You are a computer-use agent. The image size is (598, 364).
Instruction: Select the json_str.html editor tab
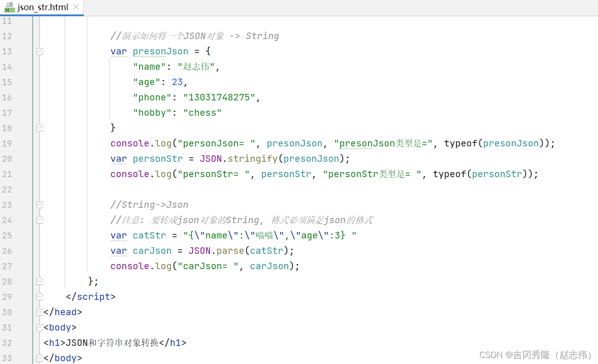[x=42, y=7]
